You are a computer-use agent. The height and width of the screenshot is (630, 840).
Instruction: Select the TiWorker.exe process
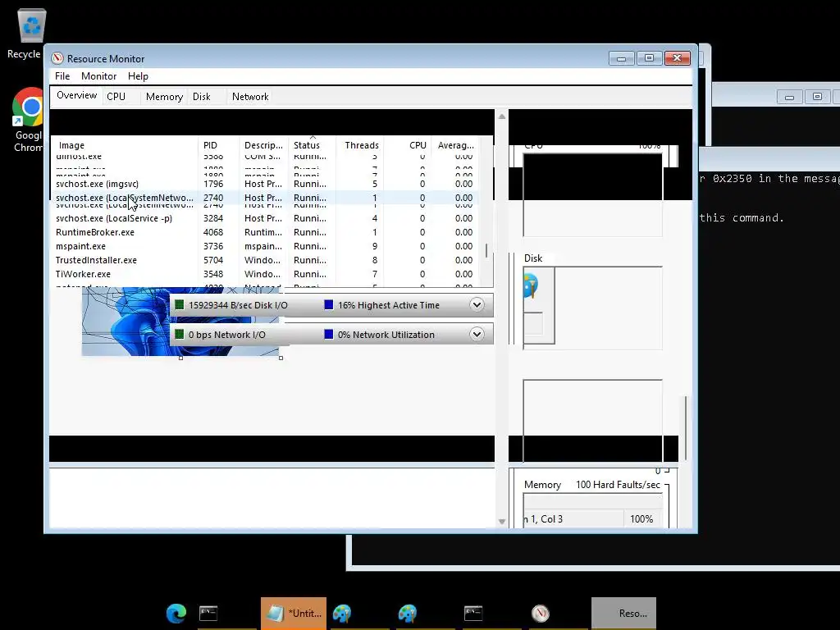click(x=266, y=274)
